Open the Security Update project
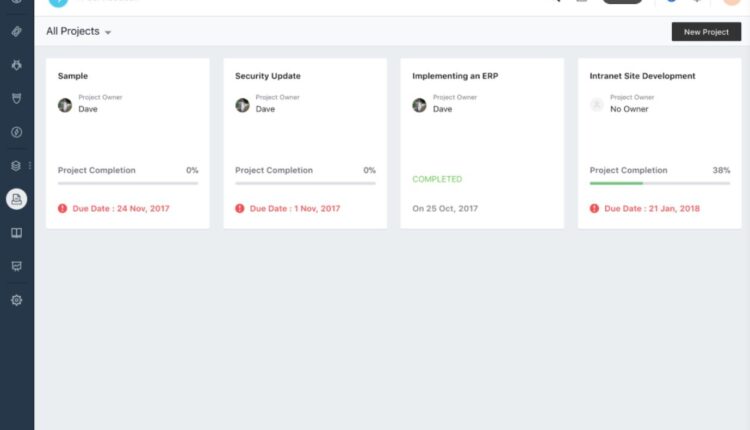The image size is (750, 430). coord(267,76)
